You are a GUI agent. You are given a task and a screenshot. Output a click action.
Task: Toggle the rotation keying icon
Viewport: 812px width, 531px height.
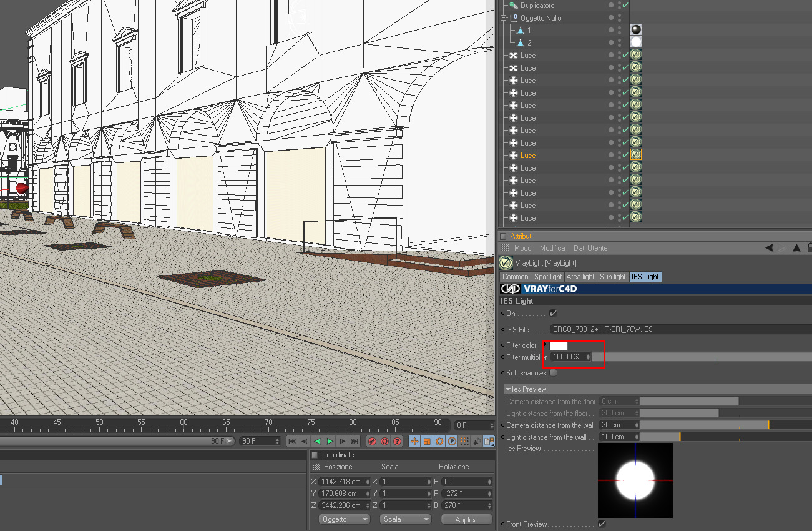tap(439, 441)
